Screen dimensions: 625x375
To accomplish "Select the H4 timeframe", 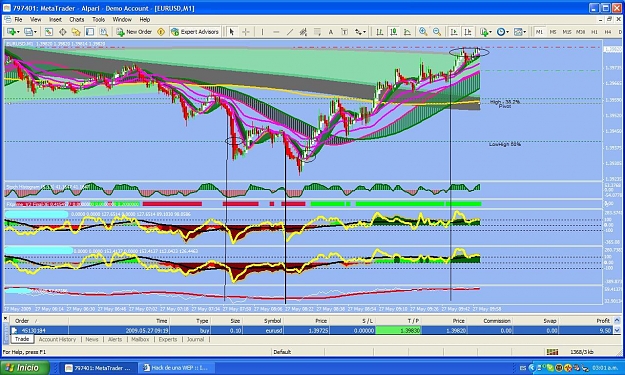I will pyautogui.click(x=608, y=32).
